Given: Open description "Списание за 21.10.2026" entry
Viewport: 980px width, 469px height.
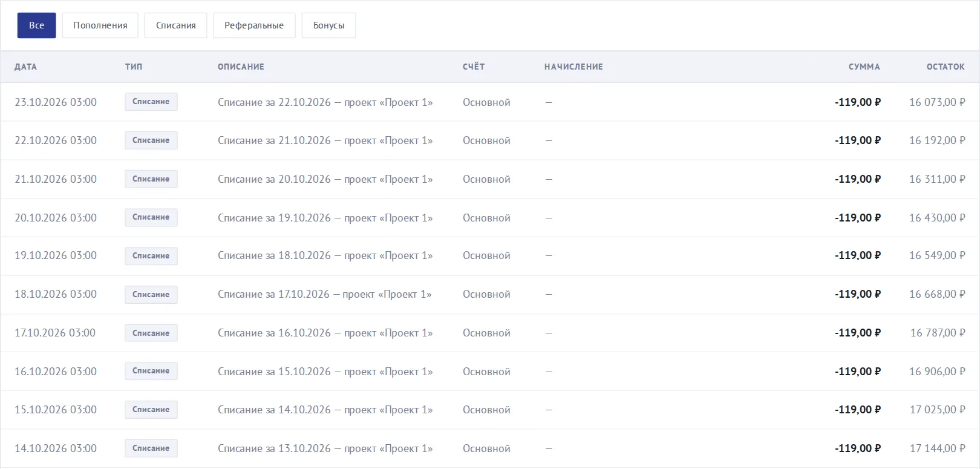Looking at the screenshot, I should [325, 140].
